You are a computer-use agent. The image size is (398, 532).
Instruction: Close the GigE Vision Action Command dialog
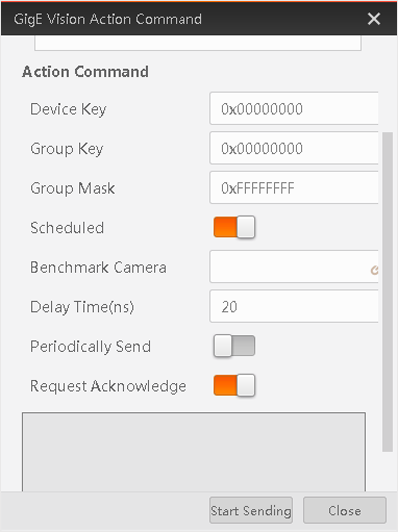(x=374, y=19)
